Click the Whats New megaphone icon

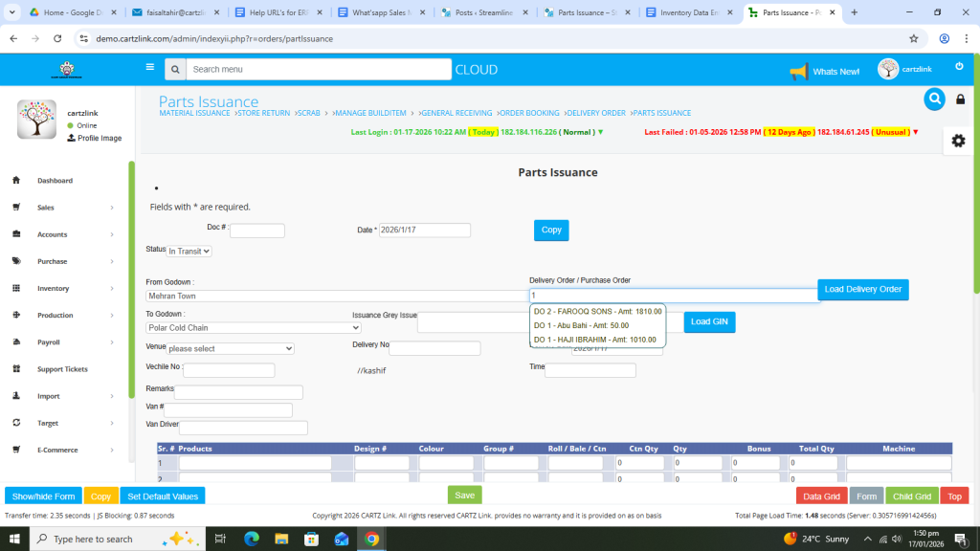pyautogui.click(x=798, y=72)
